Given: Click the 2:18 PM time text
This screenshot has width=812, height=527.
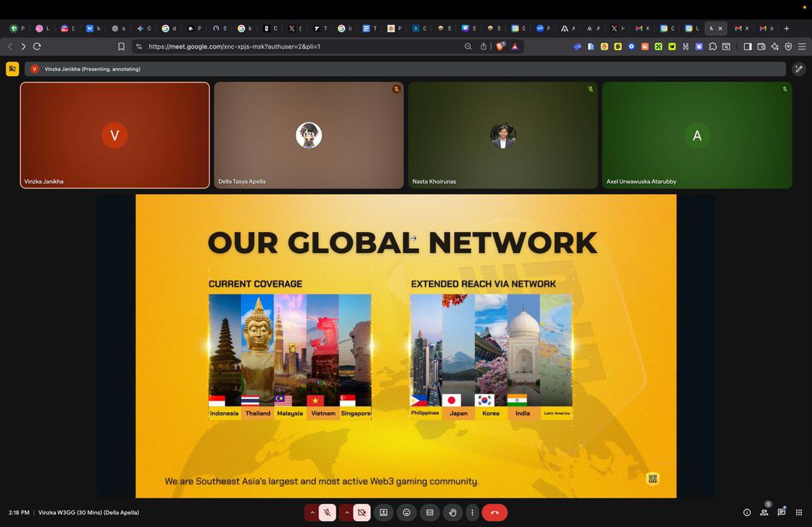Looking at the screenshot, I should [x=19, y=513].
